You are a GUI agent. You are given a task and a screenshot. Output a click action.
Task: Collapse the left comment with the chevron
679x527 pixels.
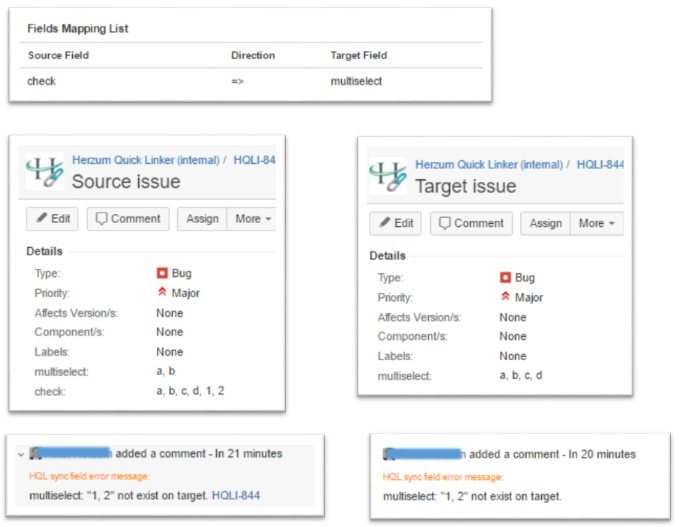pos(21,454)
